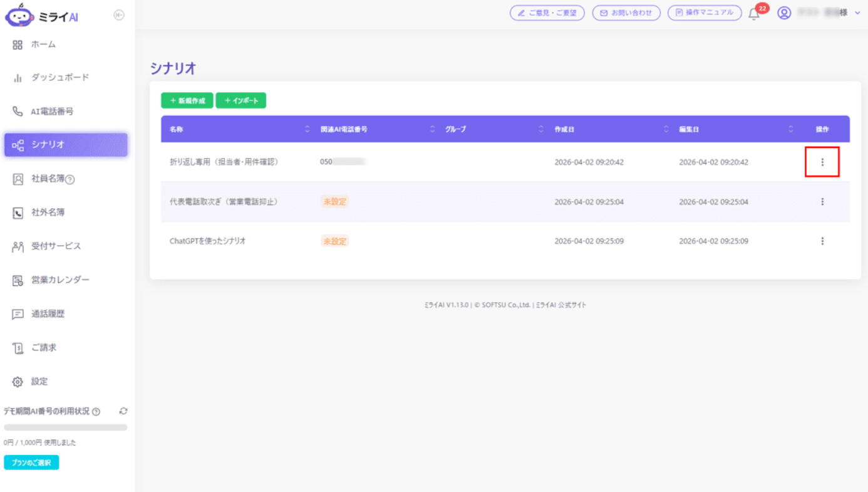The image size is (868, 492).
Task: Sort by 編集日 column arrows
Action: [791, 129]
